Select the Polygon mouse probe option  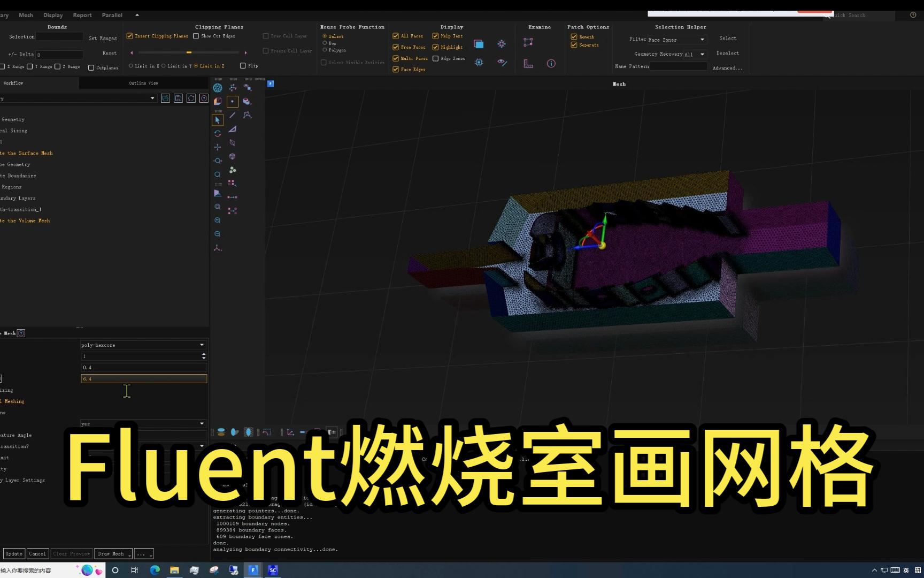(325, 50)
